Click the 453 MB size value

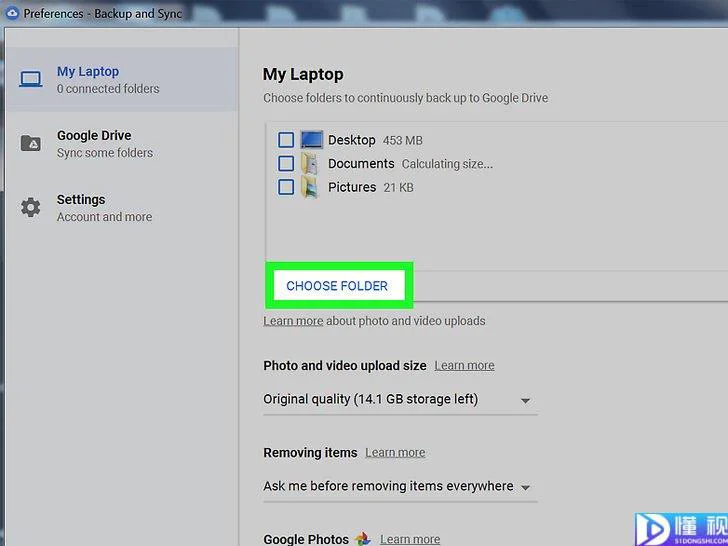pos(403,140)
